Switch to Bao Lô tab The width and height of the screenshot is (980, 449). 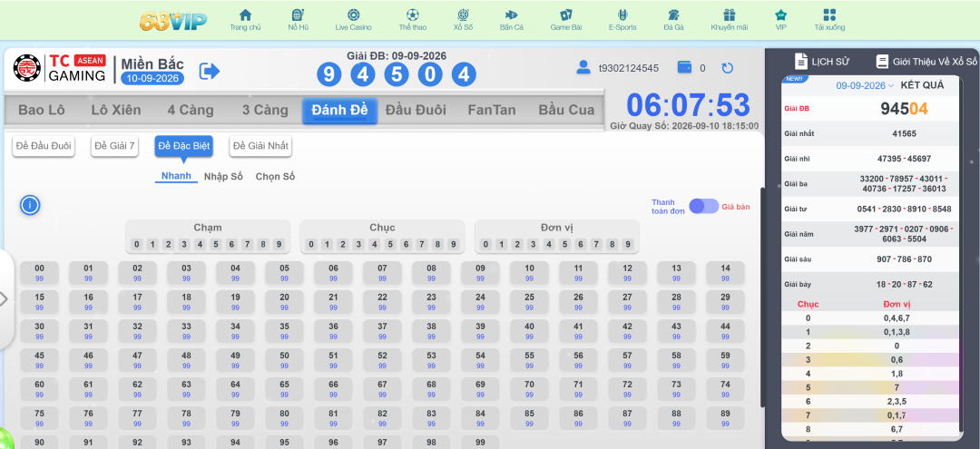pos(41,111)
